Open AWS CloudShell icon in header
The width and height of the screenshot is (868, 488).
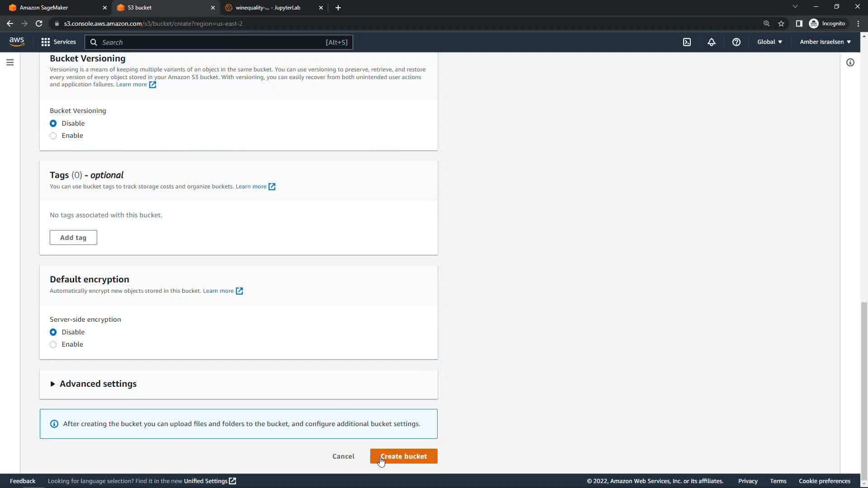pos(687,42)
